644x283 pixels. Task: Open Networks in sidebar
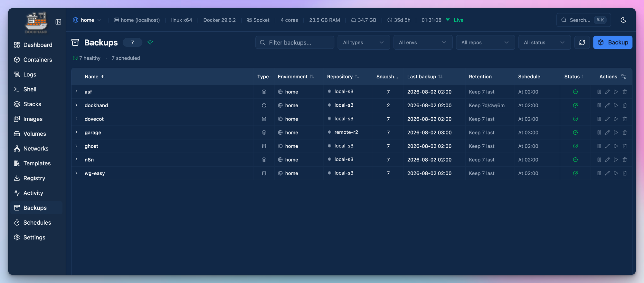click(x=37, y=149)
